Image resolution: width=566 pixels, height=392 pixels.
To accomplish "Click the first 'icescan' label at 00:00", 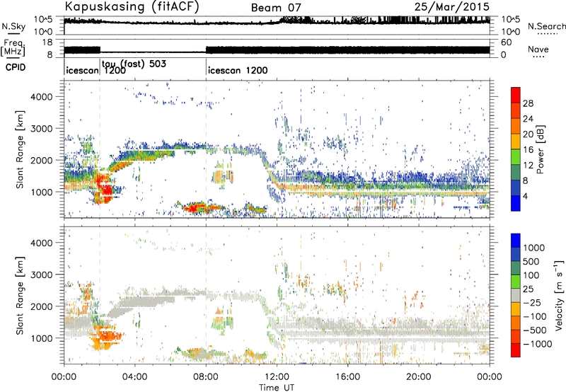I will (x=82, y=70).
